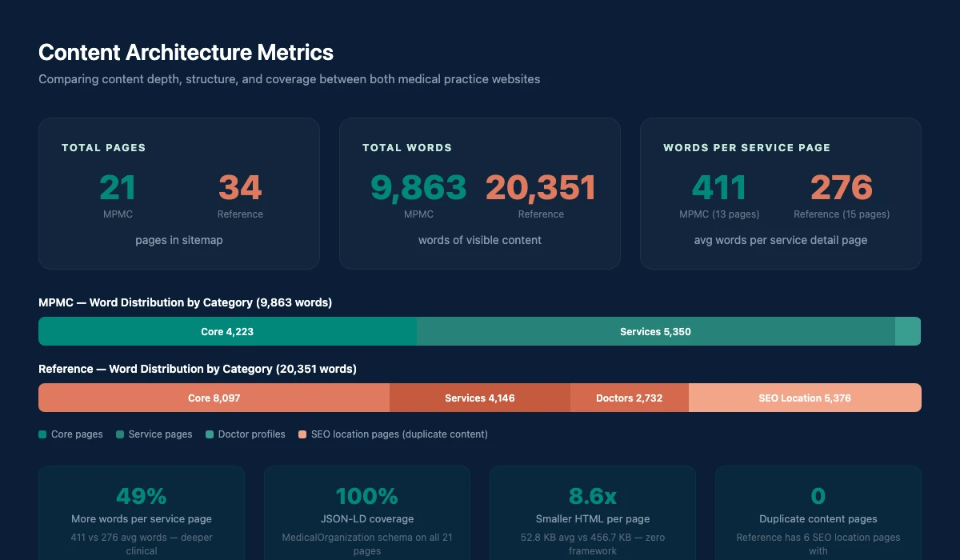Select the Reference Core 8,097 bar segment
The width and height of the screenshot is (960, 560).
pos(214,398)
